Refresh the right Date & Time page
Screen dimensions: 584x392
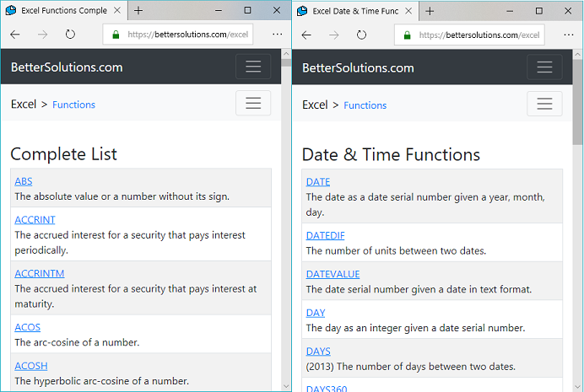coord(361,35)
